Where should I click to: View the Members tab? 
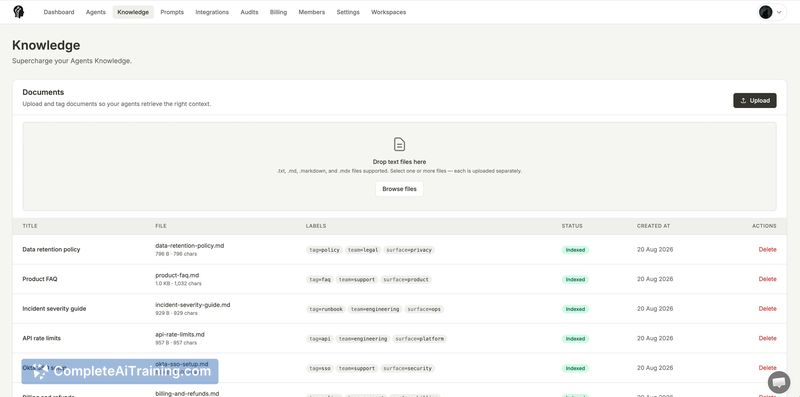pyautogui.click(x=311, y=12)
